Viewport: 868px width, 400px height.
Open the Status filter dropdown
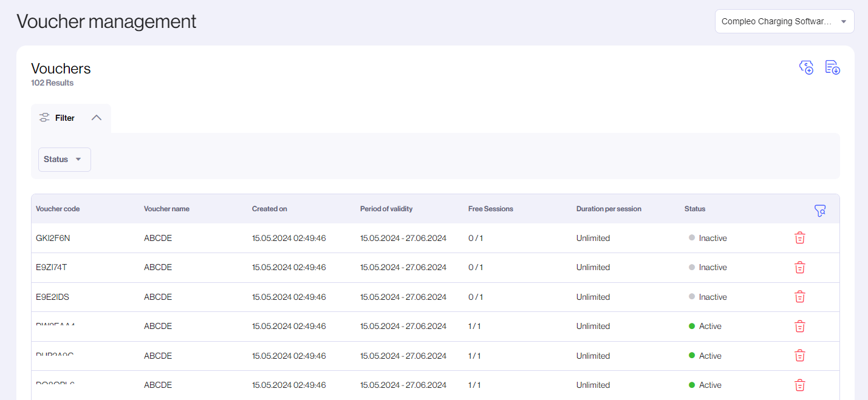pos(64,159)
